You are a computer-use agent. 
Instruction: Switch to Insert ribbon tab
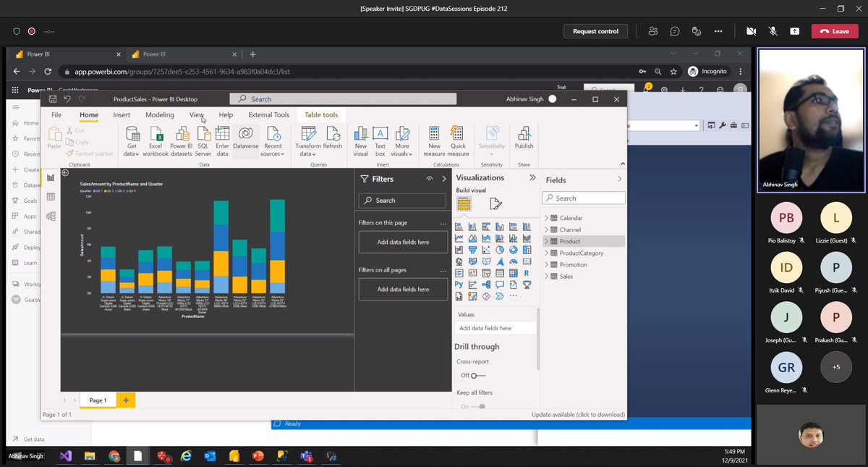coord(122,114)
